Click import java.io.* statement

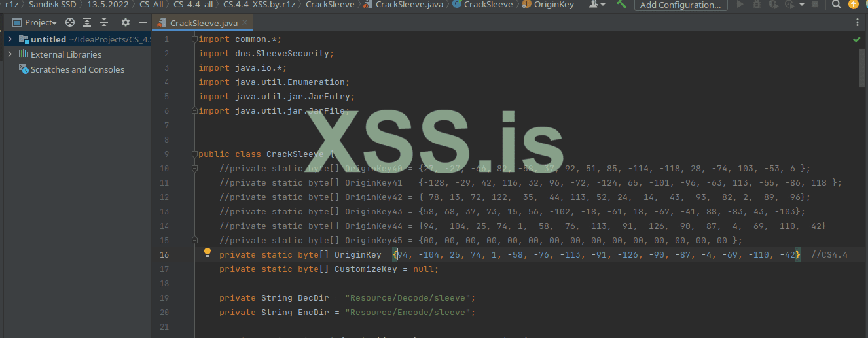click(243, 68)
